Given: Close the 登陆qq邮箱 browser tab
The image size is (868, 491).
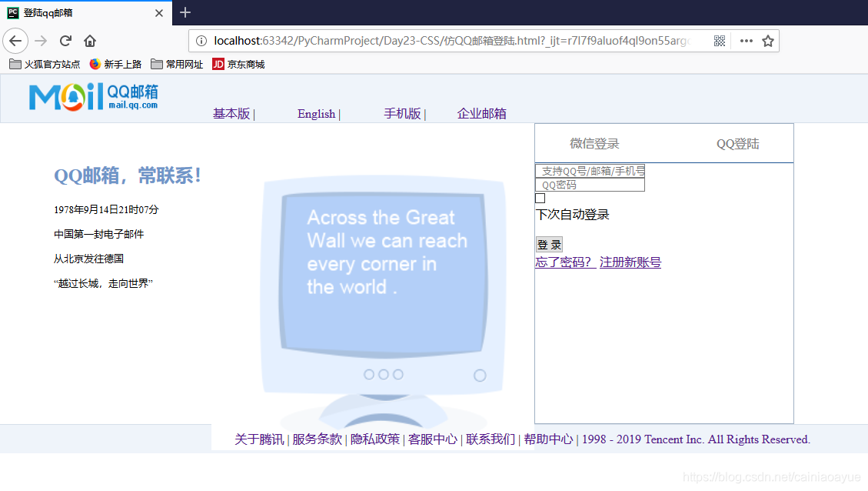Looking at the screenshot, I should pos(159,13).
